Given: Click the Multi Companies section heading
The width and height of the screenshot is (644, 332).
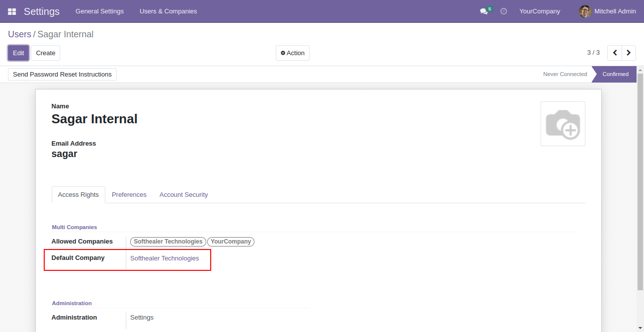Looking at the screenshot, I should pyautogui.click(x=75, y=227).
